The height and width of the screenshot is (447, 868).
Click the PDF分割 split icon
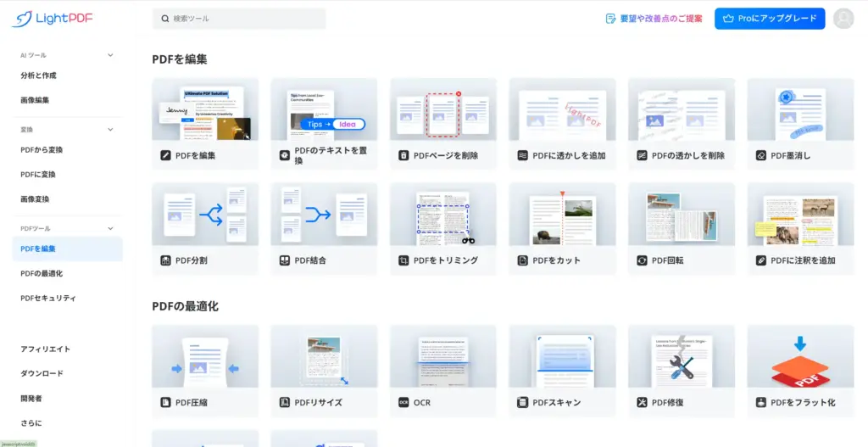point(166,260)
